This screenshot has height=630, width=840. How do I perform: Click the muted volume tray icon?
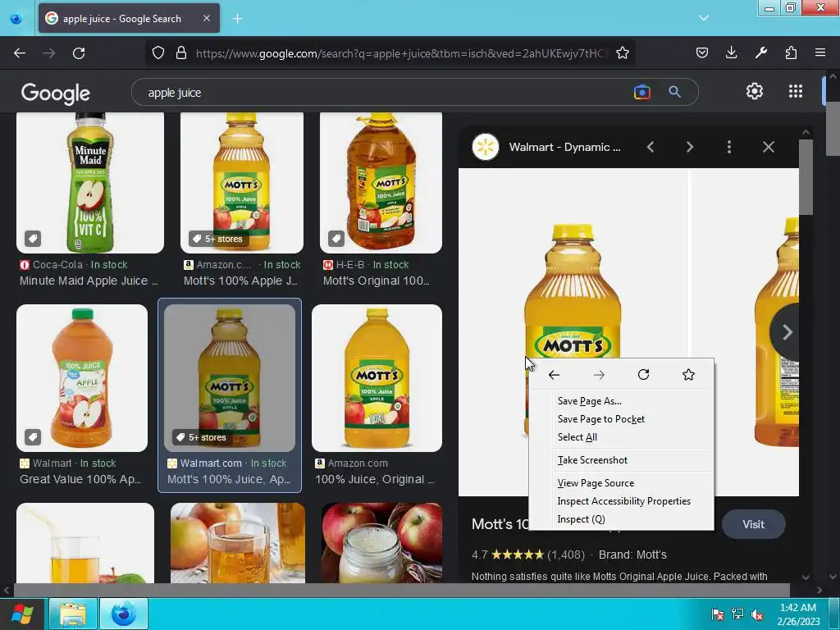(x=757, y=614)
